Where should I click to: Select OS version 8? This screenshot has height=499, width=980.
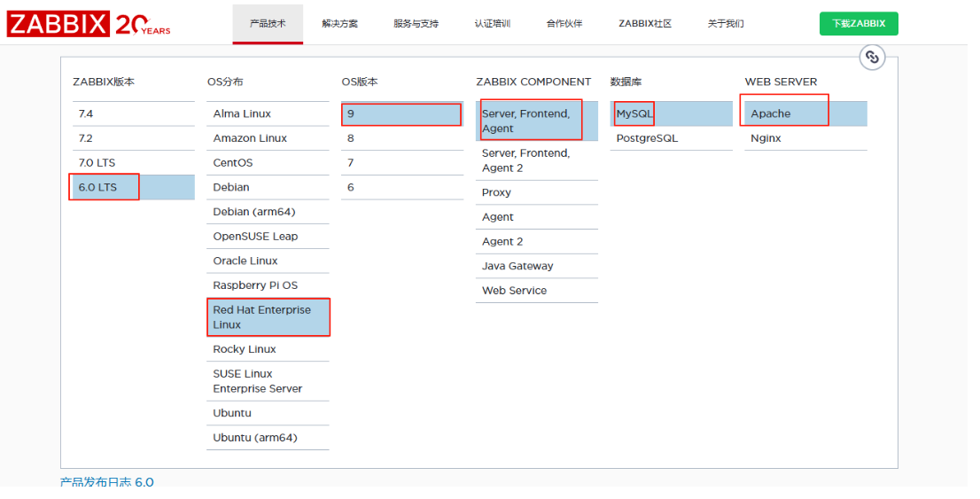point(402,138)
